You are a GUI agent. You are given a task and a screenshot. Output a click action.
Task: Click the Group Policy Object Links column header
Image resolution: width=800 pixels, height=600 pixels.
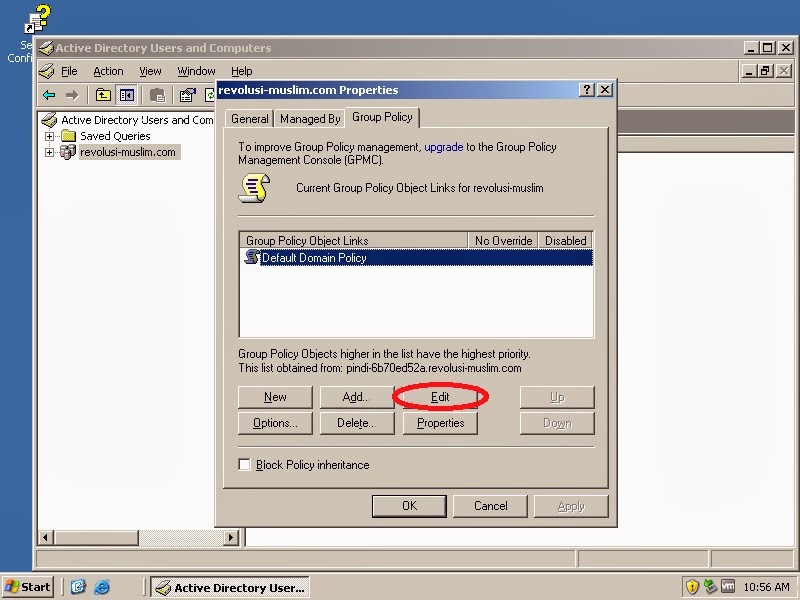[354, 240]
